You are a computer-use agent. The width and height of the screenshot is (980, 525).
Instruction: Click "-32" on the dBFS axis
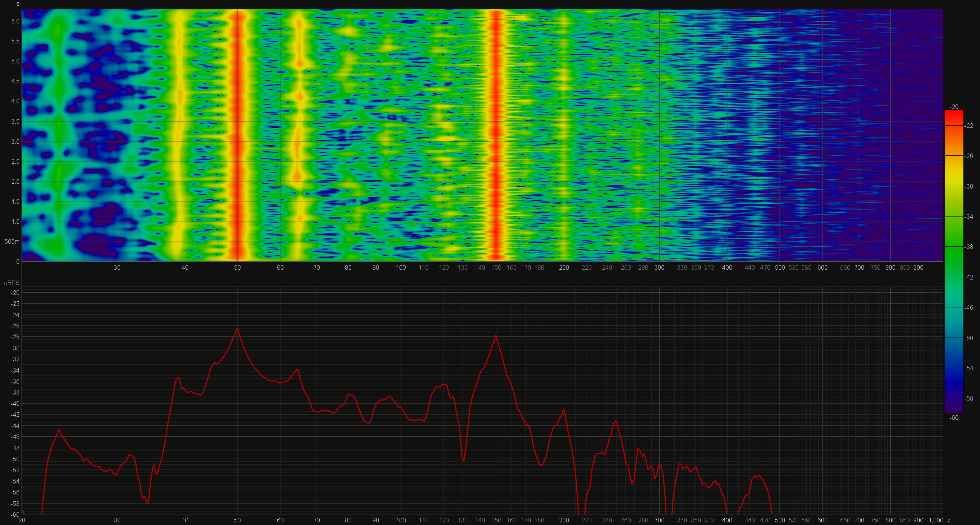coord(15,359)
